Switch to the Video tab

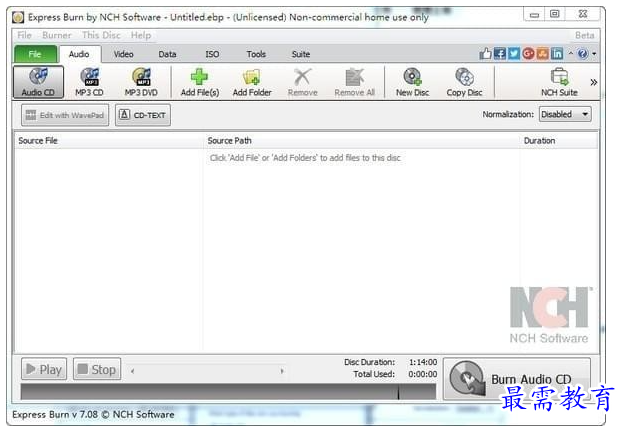click(124, 54)
